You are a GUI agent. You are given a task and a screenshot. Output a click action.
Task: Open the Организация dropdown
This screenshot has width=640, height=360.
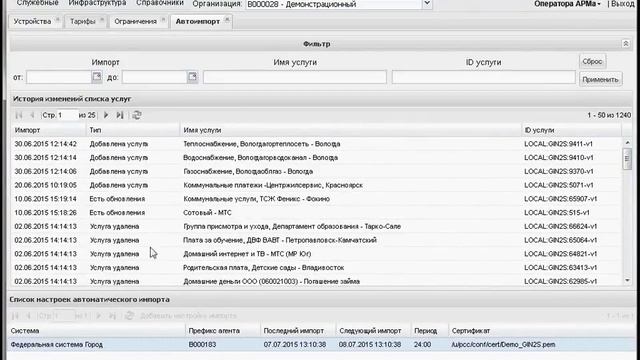click(427, 4)
